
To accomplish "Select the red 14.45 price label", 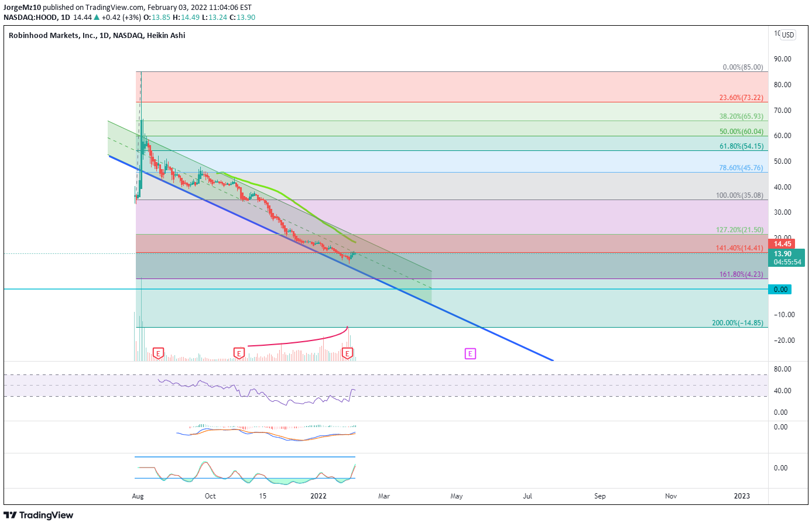I will click(x=782, y=244).
